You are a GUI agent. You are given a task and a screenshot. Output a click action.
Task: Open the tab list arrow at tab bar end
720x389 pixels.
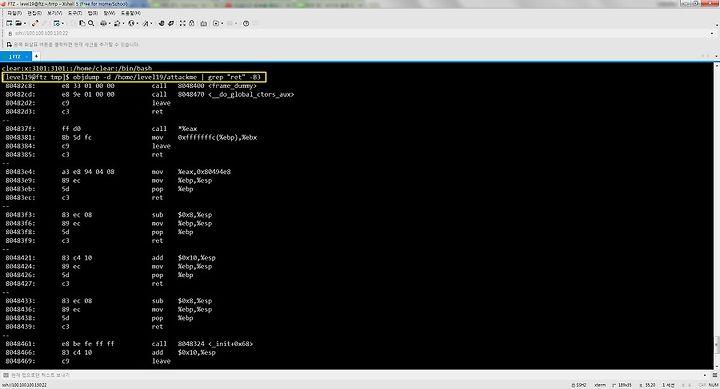click(717, 56)
